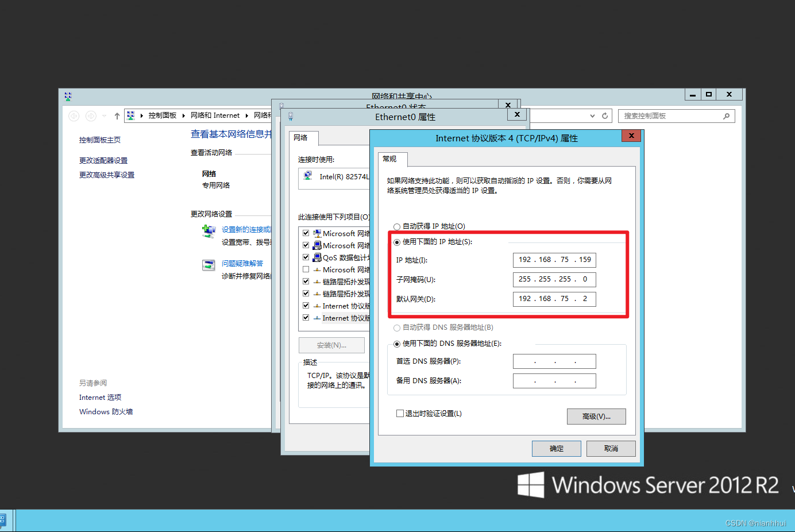Select 使用下面的 IP 地址 radio button
The image size is (795, 532).
397,242
